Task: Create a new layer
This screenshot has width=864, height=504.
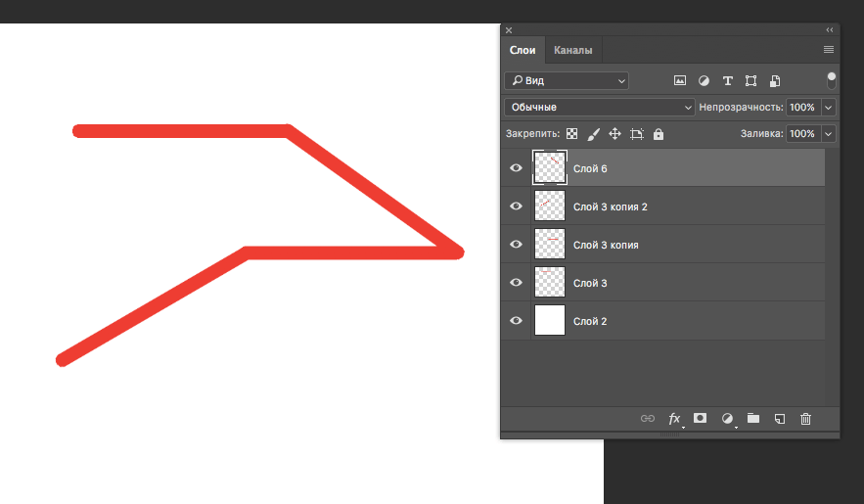Action: [x=780, y=419]
